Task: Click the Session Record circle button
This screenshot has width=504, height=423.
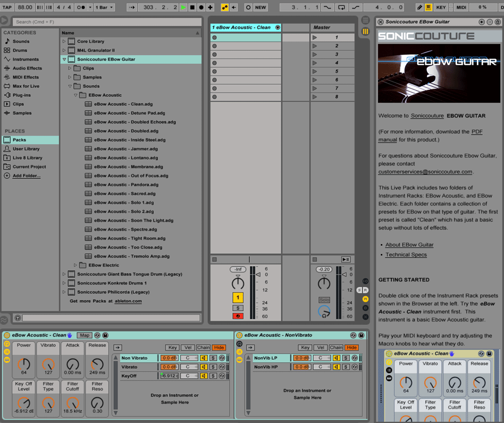Action: point(248,7)
